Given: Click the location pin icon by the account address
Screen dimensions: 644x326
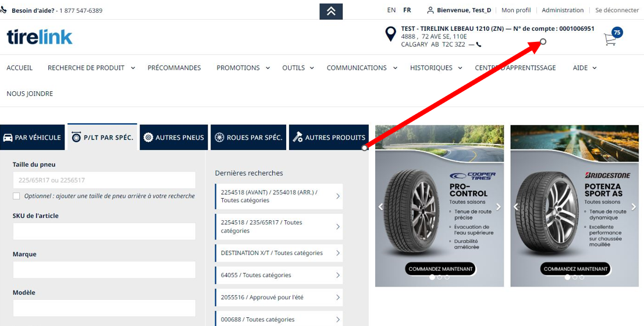Looking at the screenshot, I should pyautogui.click(x=390, y=34).
